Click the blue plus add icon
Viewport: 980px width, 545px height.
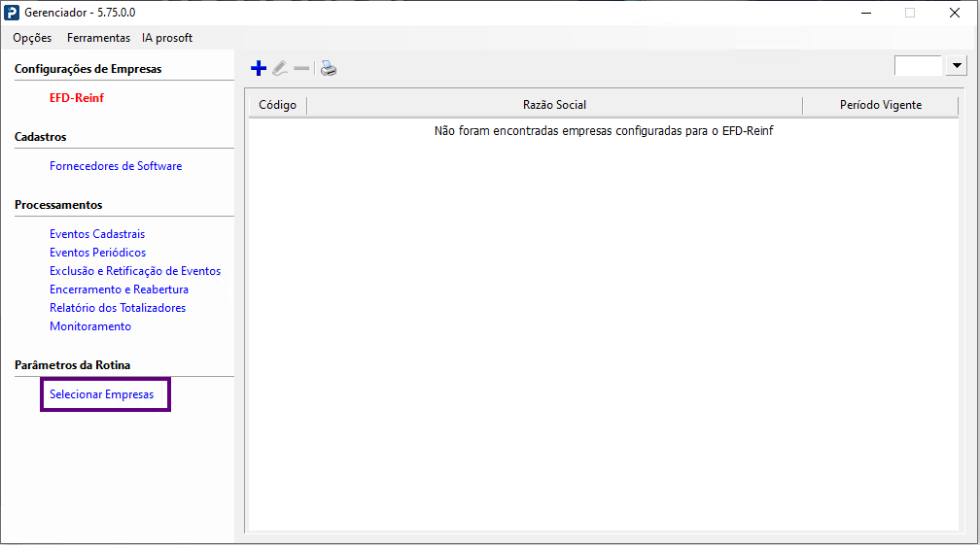point(259,68)
